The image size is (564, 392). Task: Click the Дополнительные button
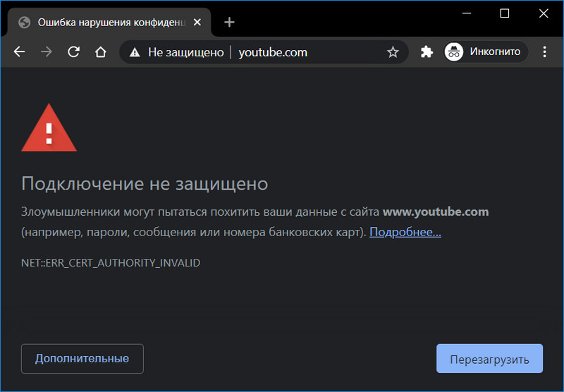pos(82,359)
